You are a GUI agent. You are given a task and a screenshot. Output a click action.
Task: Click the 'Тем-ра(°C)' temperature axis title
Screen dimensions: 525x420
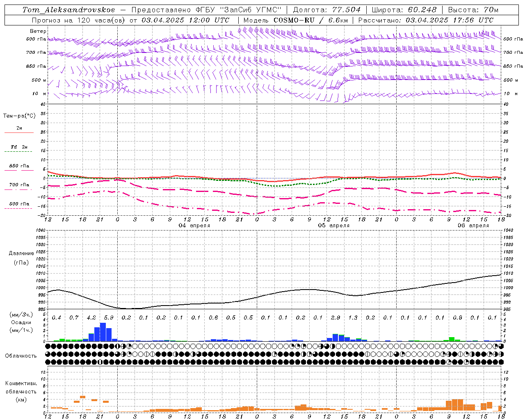(19, 116)
